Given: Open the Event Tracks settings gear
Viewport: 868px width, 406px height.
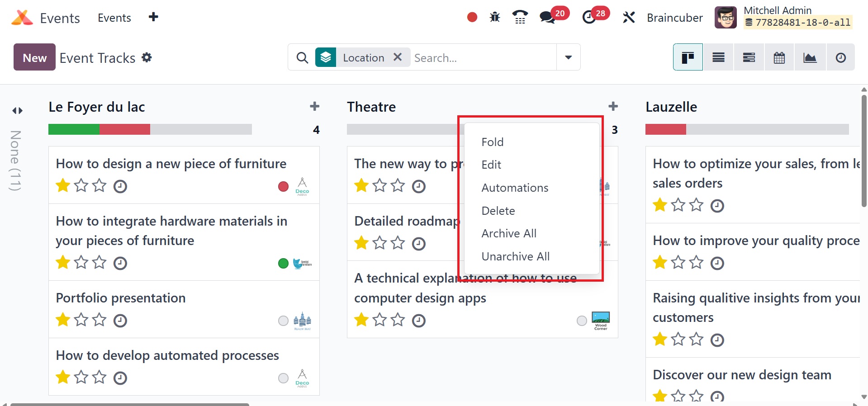Looking at the screenshot, I should (147, 57).
